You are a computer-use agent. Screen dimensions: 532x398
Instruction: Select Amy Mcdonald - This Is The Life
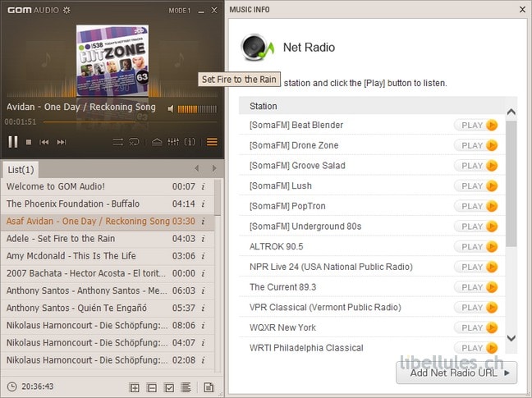[x=108, y=255]
